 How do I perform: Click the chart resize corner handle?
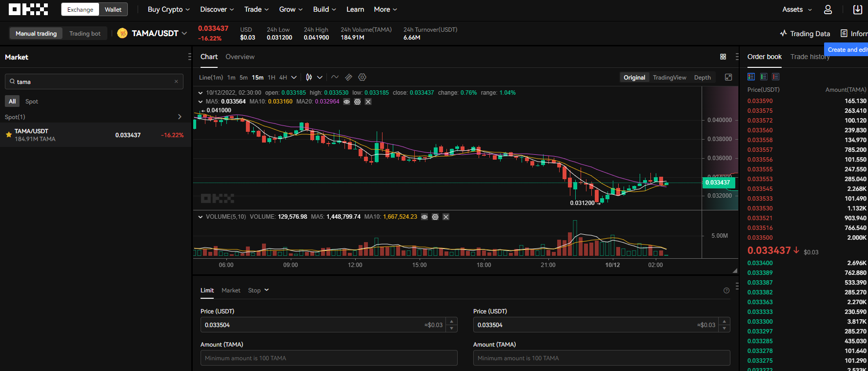735,270
